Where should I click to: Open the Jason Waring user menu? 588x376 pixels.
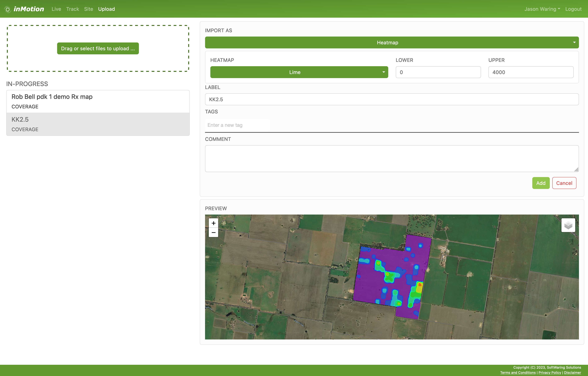coord(542,9)
